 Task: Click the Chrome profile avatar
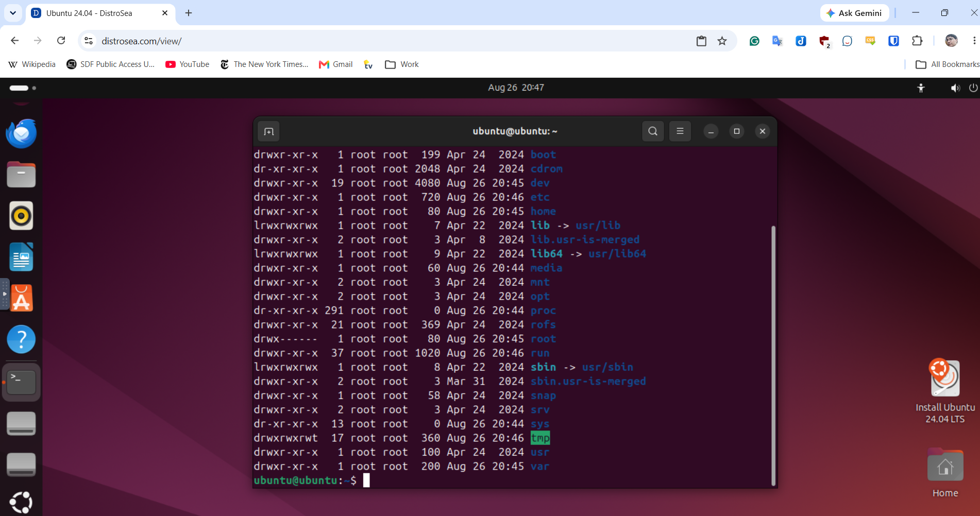pos(951,41)
